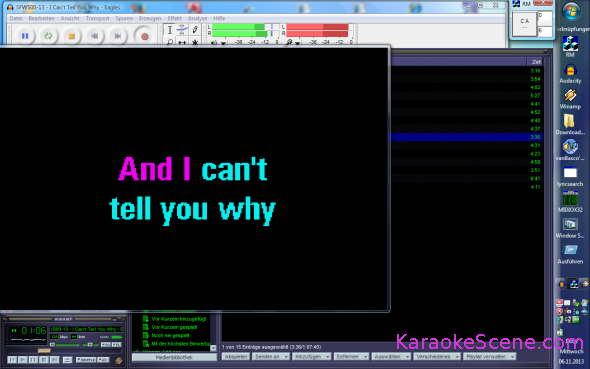Select 'Vor Kurzem hinzugefügt' in media library
The image size is (590, 369).
tap(179, 319)
